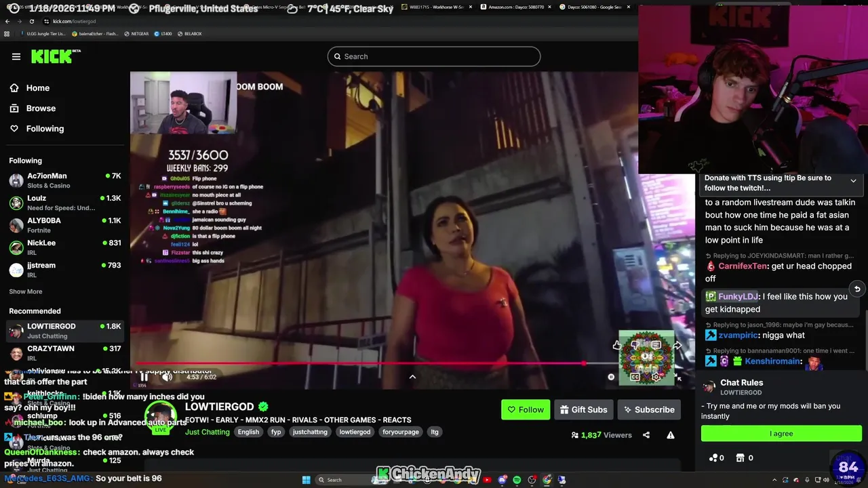Select LOWTIERGOD in Recommended list
Image resolution: width=868 pixels, height=488 pixels.
click(x=64, y=331)
